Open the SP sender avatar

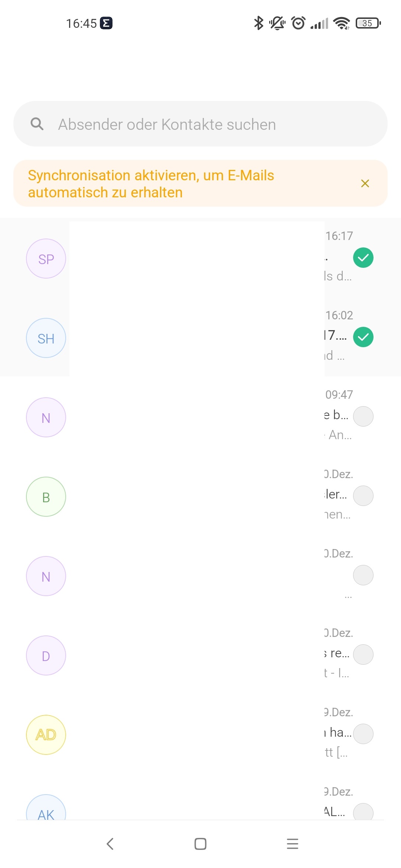[x=46, y=259]
